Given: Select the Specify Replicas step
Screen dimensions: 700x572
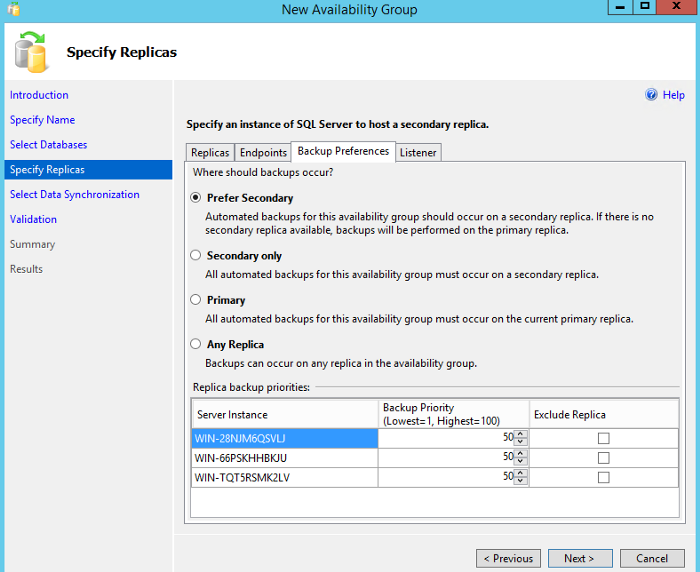Looking at the screenshot, I should coord(88,170).
